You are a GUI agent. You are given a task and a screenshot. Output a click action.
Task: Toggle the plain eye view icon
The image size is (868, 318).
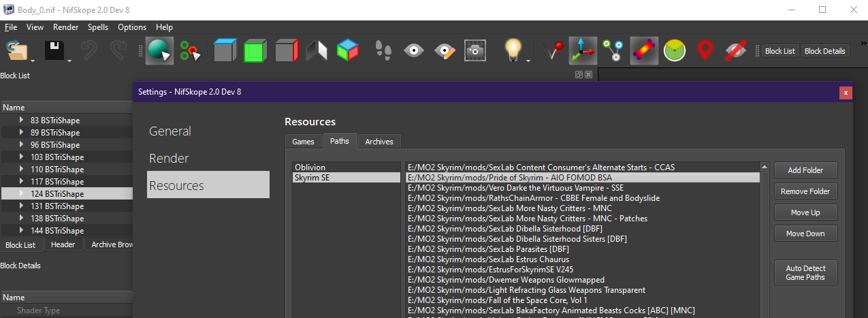click(414, 51)
